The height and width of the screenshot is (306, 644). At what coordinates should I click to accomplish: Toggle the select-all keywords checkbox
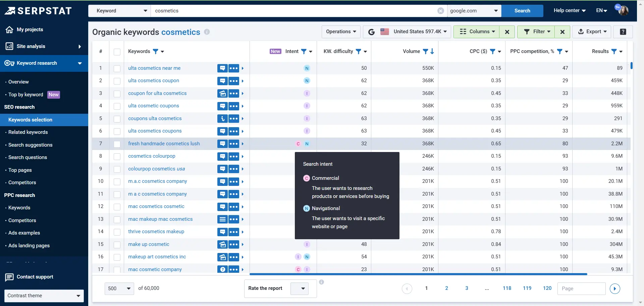click(x=117, y=52)
